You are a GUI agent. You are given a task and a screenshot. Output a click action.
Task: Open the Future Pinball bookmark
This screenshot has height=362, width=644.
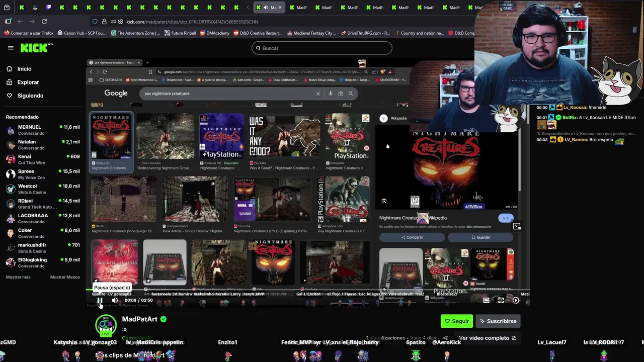(x=180, y=33)
